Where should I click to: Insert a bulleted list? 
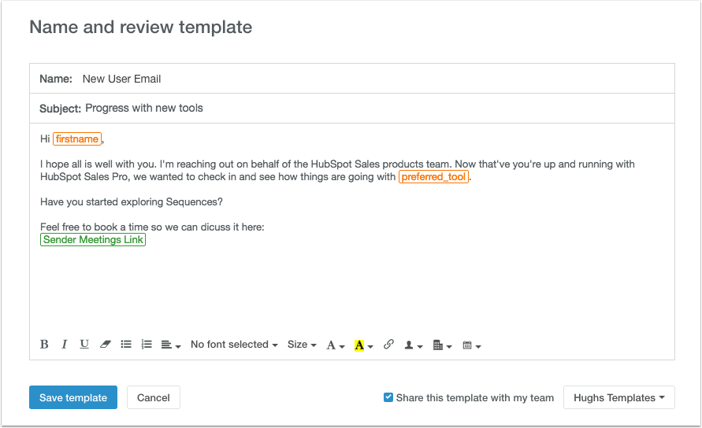click(126, 344)
